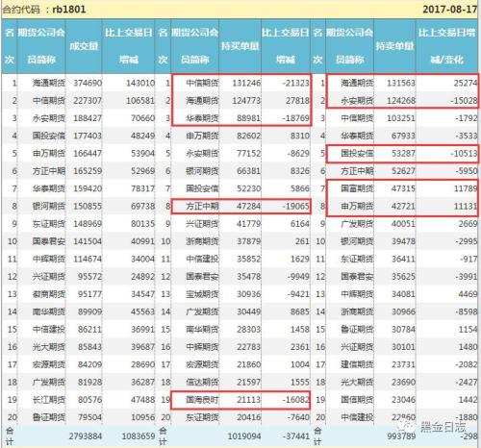Select the change total 1083659
The width and height of the screenshot is (481, 448).
(x=139, y=436)
